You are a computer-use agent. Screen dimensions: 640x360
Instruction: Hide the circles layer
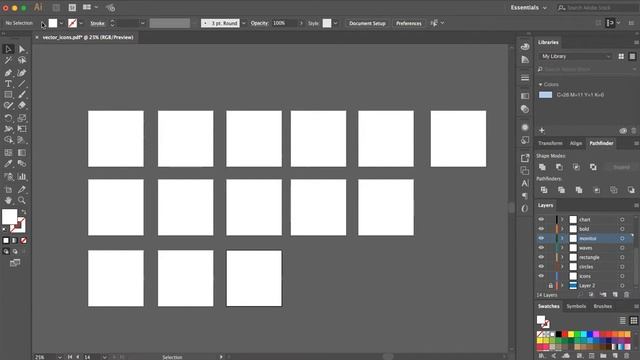coord(541,267)
